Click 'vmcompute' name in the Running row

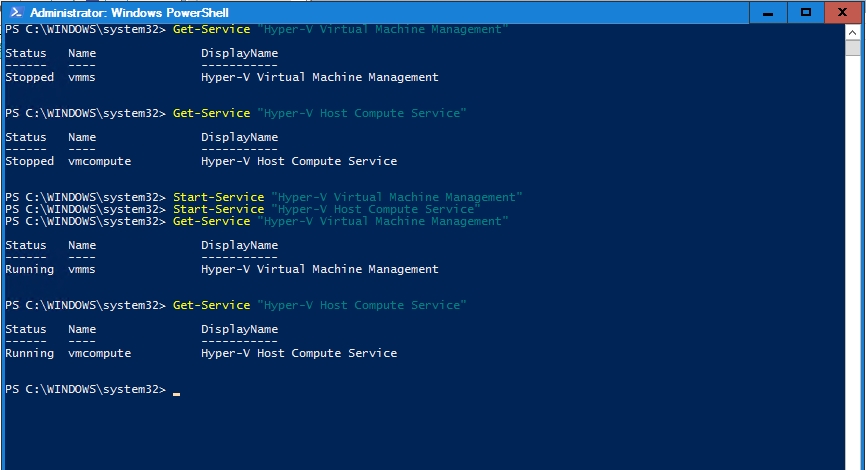pyautogui.click(x=99, y=353)
